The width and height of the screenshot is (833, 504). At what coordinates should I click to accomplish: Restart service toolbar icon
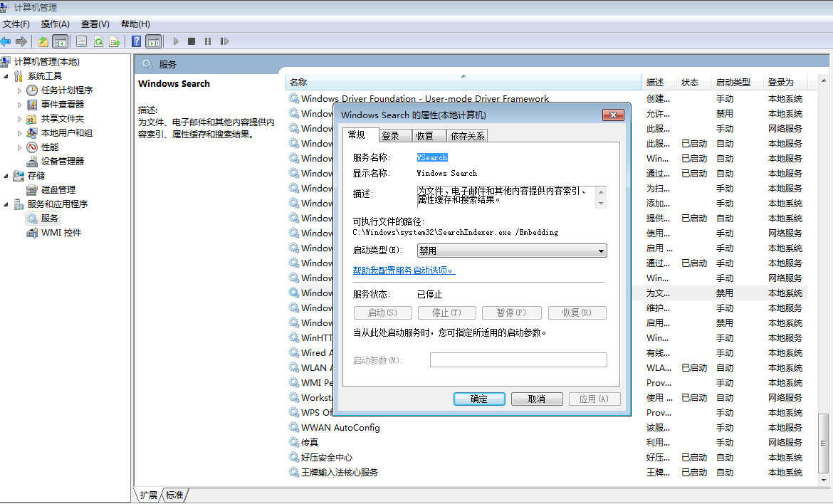point(224,41)
